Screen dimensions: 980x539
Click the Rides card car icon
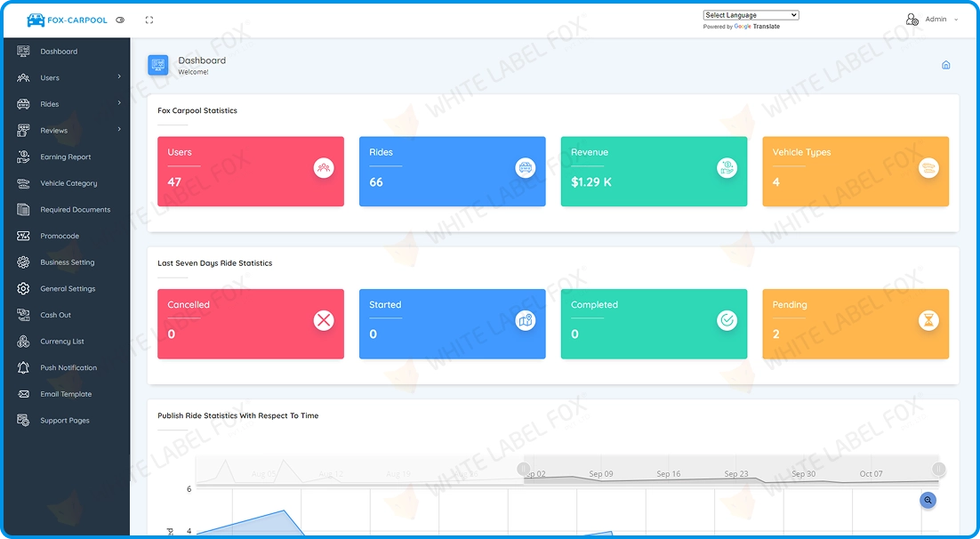[525, 167]
